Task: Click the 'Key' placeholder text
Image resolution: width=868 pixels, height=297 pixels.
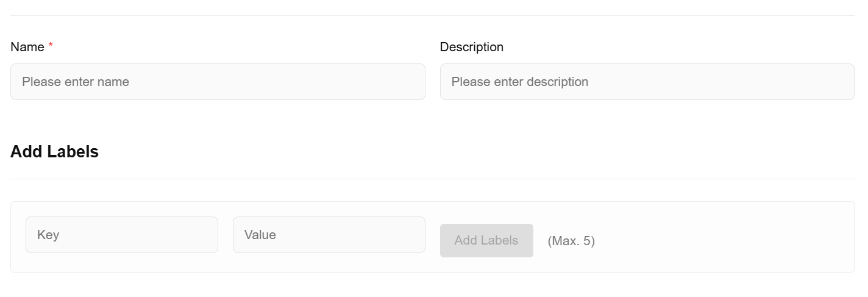Action: [x=48, y=235]
